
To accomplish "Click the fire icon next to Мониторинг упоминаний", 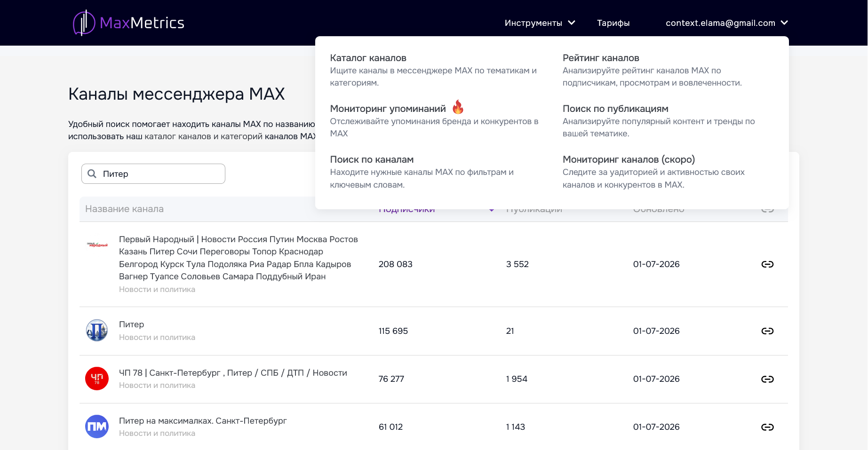I will pos(458,107).
